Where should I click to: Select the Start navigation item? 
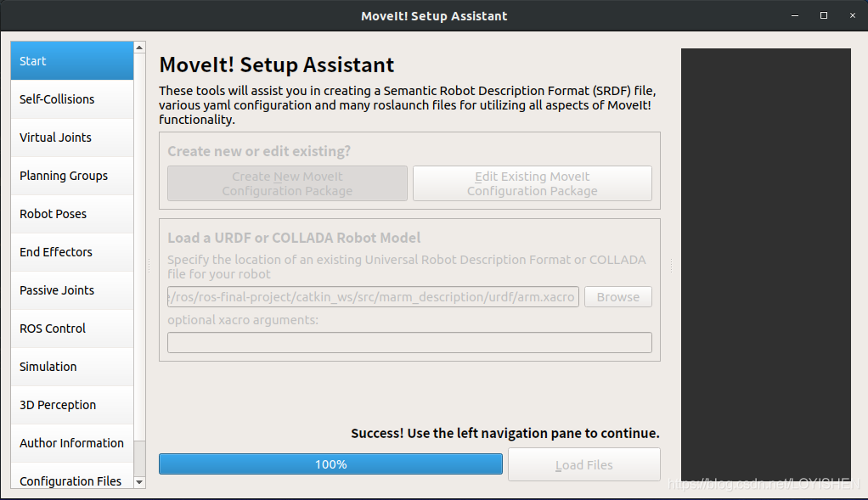point(72,61)
